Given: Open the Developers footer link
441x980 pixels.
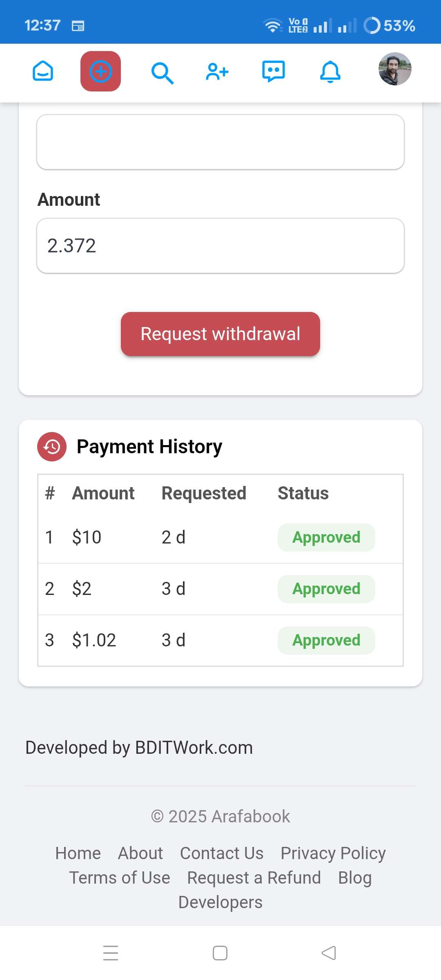Looking at the screenshot, I should [x=220, y=902].
